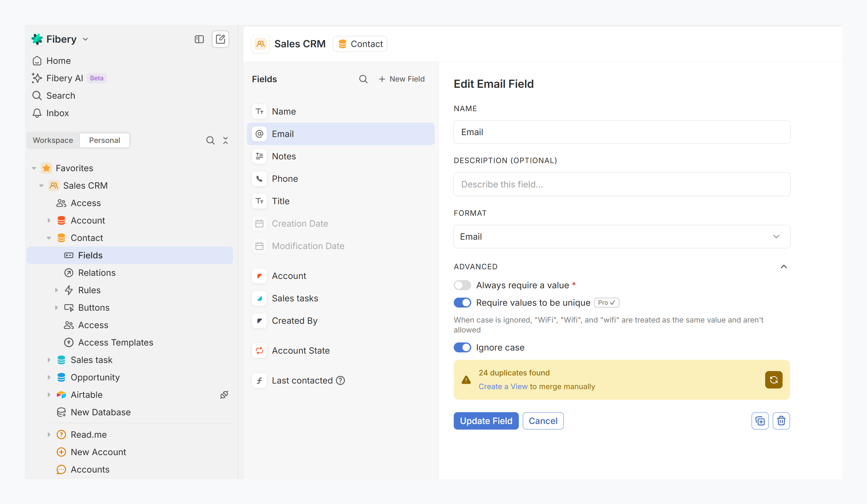The height and width of the screenshot is (504, 867).
Task: Open the Format dropdown
Action: click(x=621, y=237)
